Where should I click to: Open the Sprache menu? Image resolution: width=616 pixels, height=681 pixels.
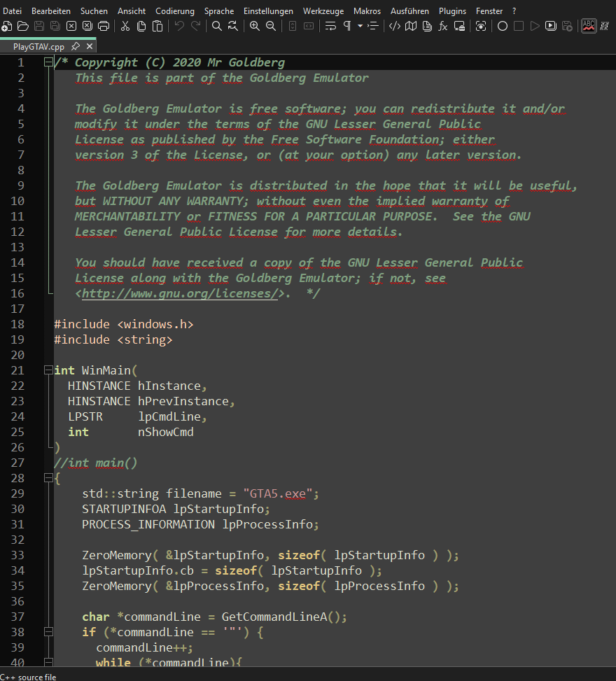(219, 11)
